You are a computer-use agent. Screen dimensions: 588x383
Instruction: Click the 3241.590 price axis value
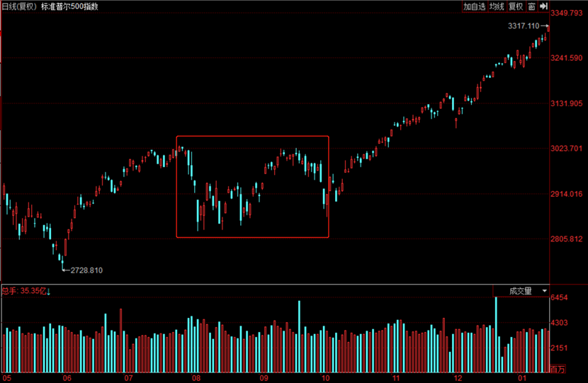[x=567, y=58]
